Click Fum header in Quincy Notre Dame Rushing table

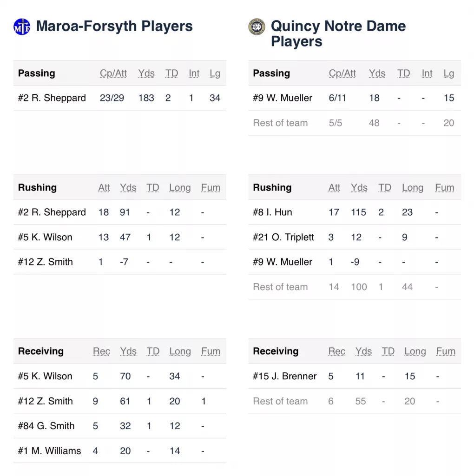(x=445, y=188)
